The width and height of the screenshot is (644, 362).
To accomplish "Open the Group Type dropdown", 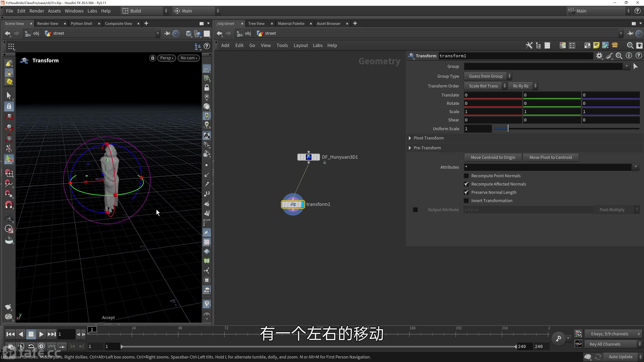I will [488, 76].
